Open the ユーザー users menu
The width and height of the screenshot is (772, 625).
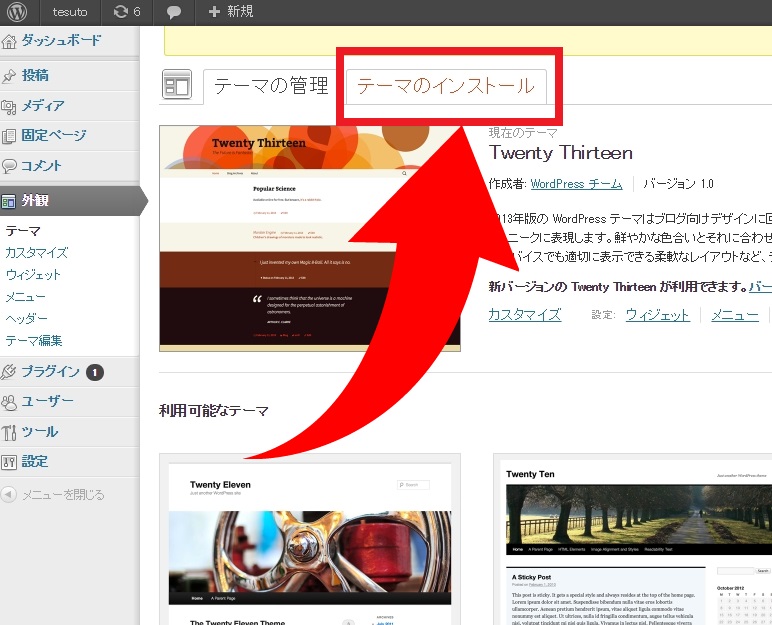coord(47,402)
